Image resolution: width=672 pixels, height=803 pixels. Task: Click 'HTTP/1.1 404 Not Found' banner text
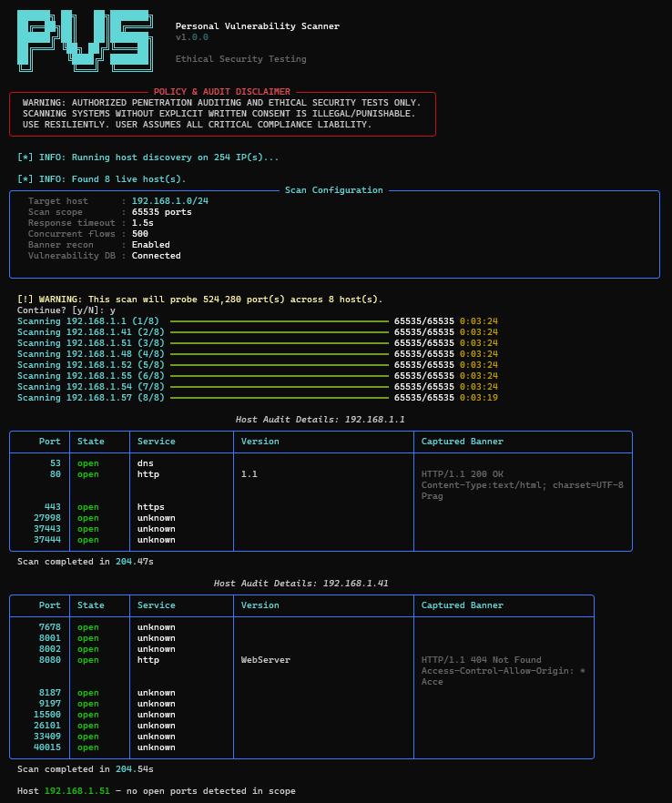[481, 659]
